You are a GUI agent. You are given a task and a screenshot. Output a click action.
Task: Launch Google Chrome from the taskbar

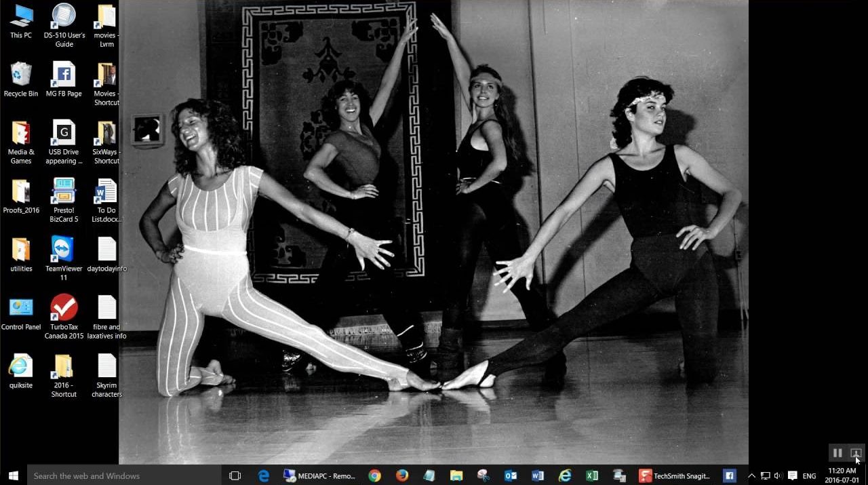click(374, 476)
